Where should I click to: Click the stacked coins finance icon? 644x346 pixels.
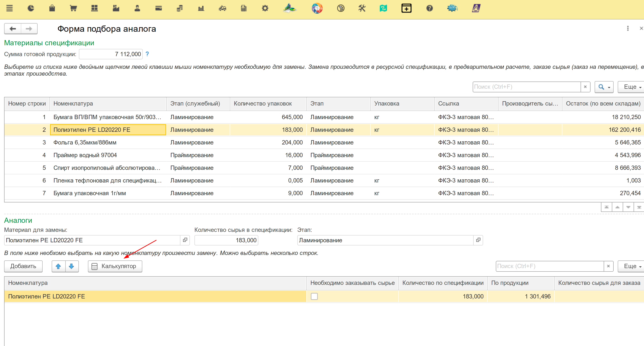pyautogui.click(x=180, y=9)
